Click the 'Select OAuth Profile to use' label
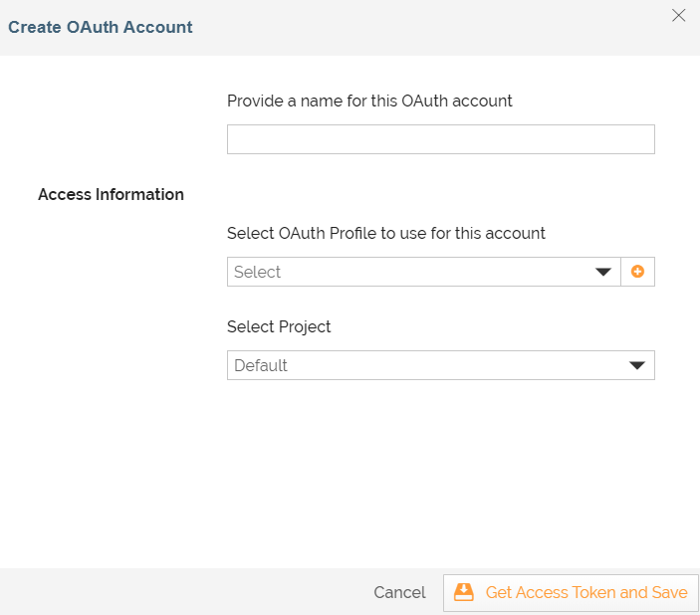The height and width of the screenshot is (615, 700). [385, 233]
